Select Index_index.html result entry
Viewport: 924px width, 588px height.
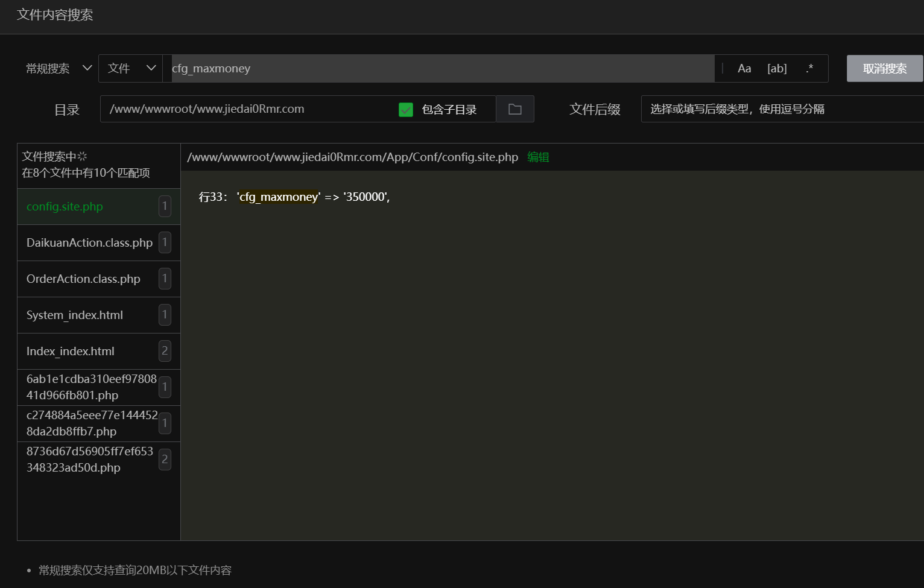pyautogui.click(x=71, y=352)
